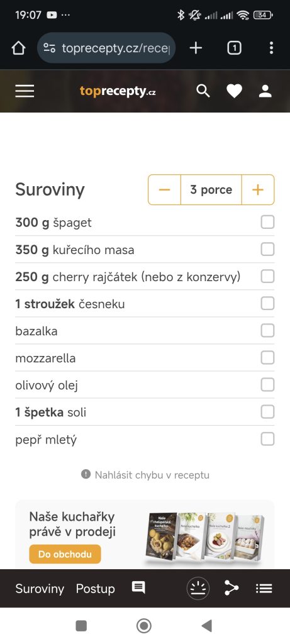Image resolution: width=290 pixels, height=644 pixels.
Task: Open the user profile icon
Action: [265, 91]
